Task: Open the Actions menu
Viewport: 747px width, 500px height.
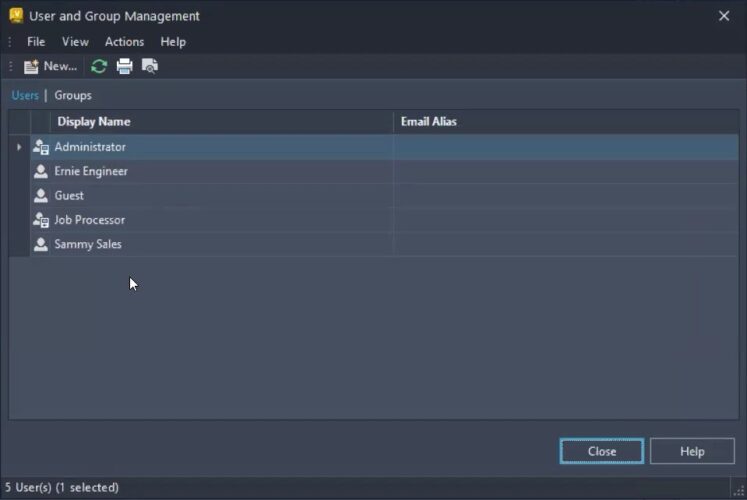Action: (x=124, y=42)
